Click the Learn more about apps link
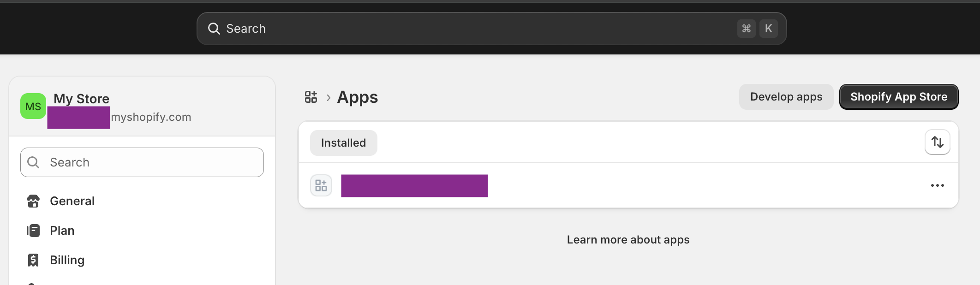The image size is (980, 285). point(628,239)
